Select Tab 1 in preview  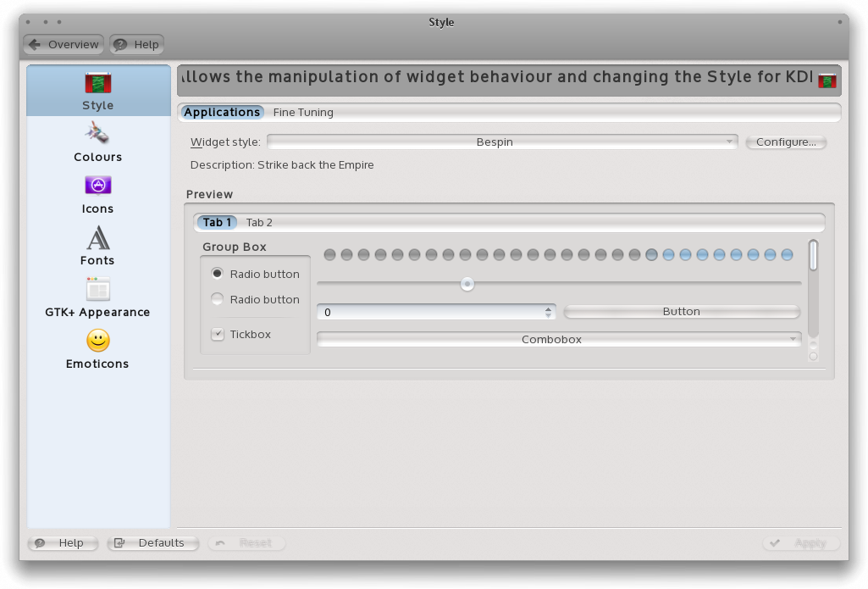217,222
